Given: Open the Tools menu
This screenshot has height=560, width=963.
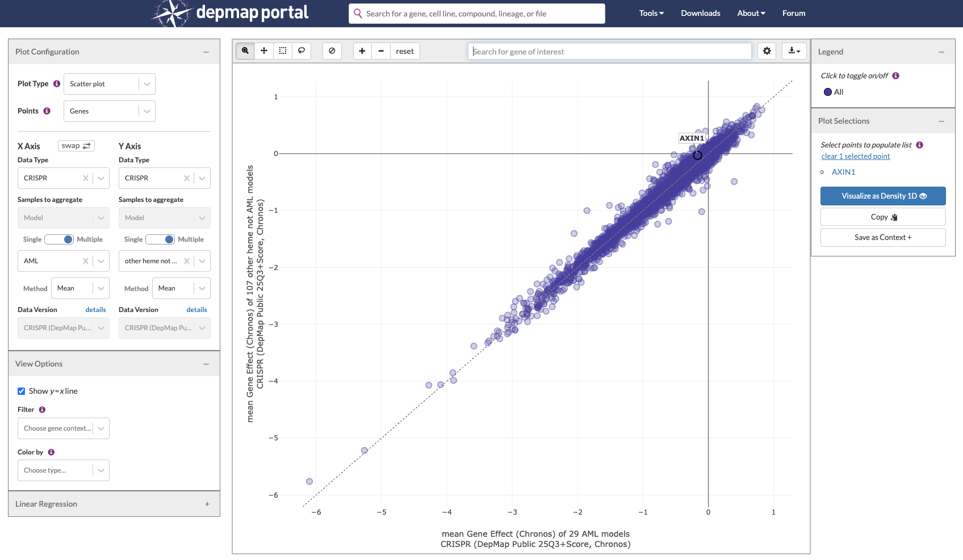Looking at the screenshot, I should (x=651, y=13).
